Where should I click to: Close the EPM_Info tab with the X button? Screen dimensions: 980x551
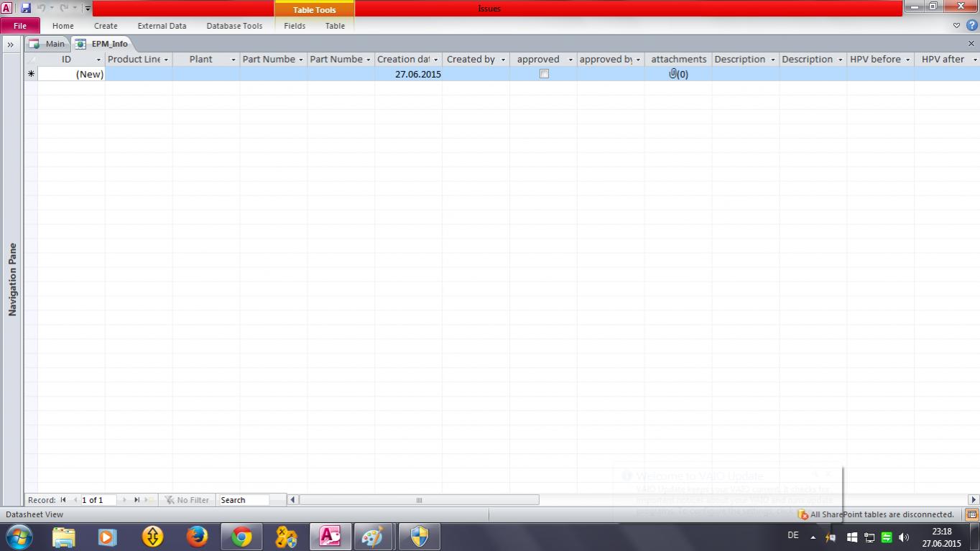point(971,44)
